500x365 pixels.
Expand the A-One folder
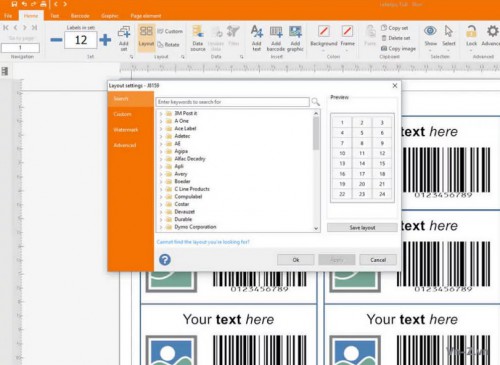[x=161, y=121]
